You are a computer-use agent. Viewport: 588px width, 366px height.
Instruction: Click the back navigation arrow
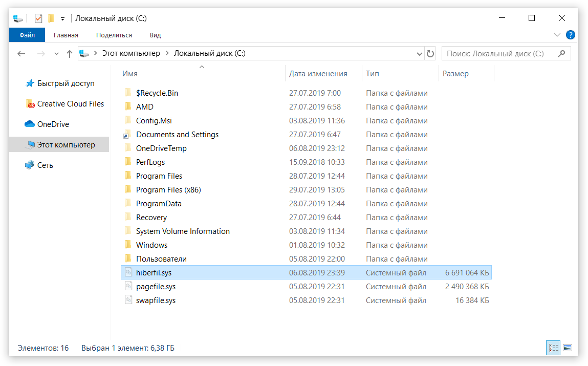pos(21,54)
